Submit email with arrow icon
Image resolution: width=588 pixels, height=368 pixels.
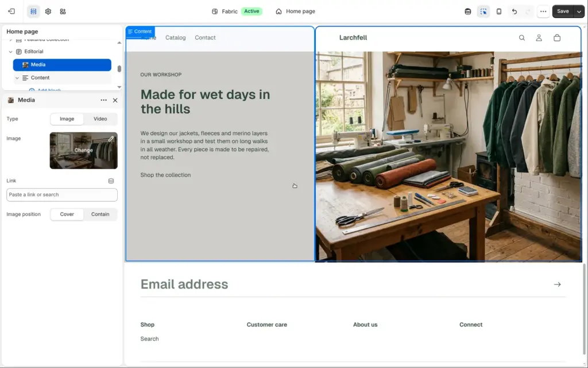pyautogui.click(x=557, y=285)
